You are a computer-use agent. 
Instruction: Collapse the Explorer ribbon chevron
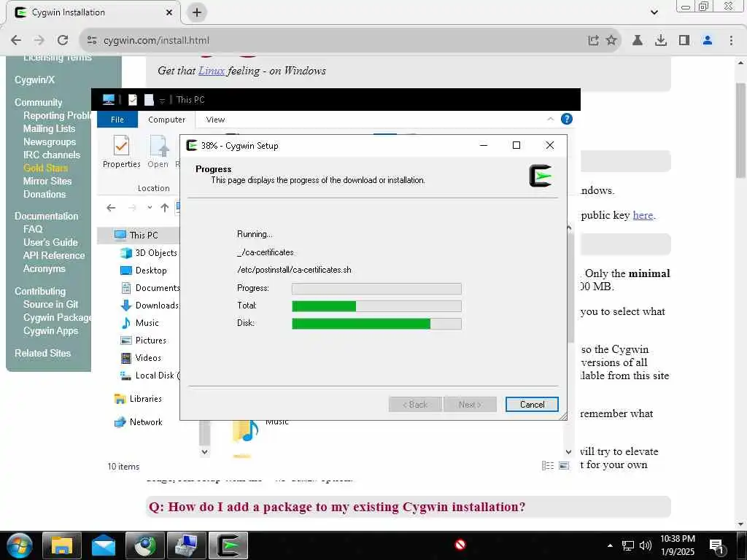click(550, 119)
